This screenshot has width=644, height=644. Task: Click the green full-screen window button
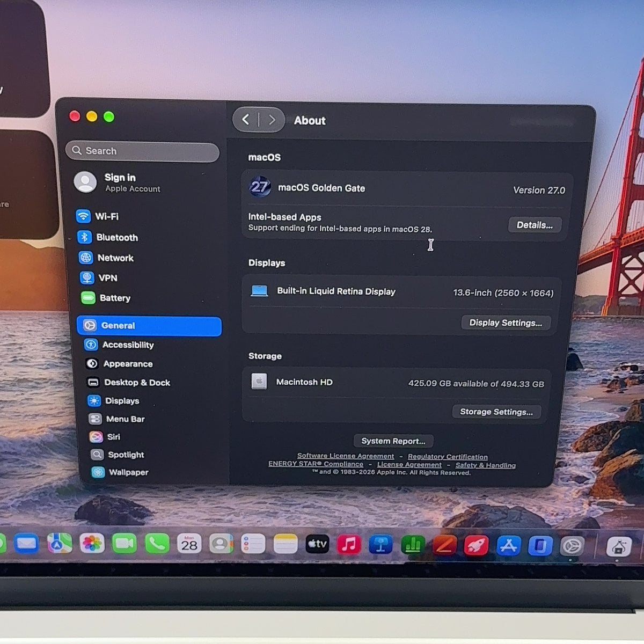109,117
